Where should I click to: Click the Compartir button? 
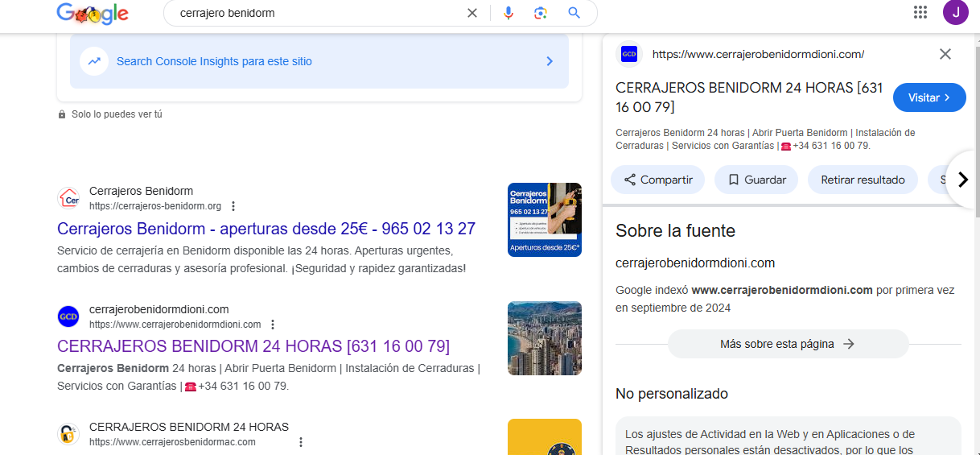(x=657, y=180)
